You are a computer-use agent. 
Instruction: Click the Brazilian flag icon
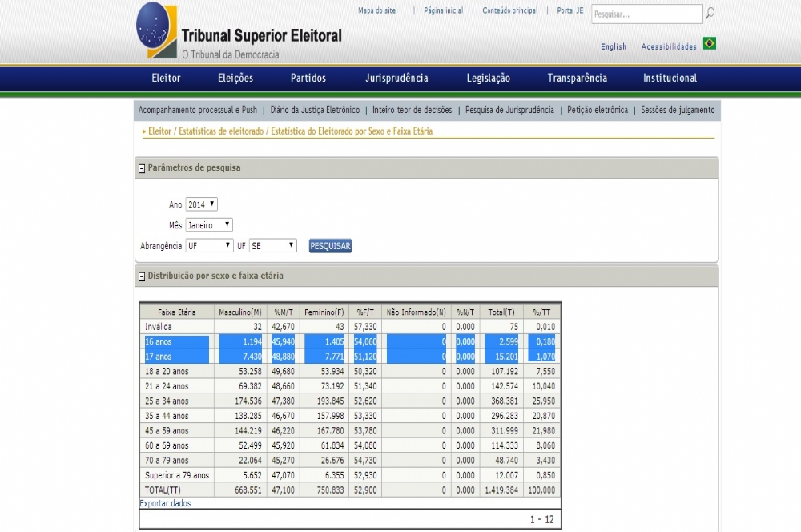(709, 43)
